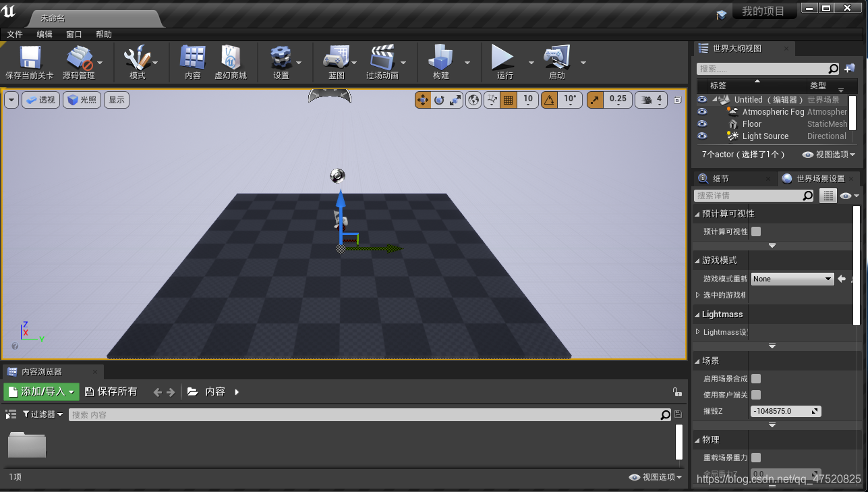The height and width of the screenshot is (492, 868).
Task: Open GameMode Override None combo box
Action: [792, 279]
